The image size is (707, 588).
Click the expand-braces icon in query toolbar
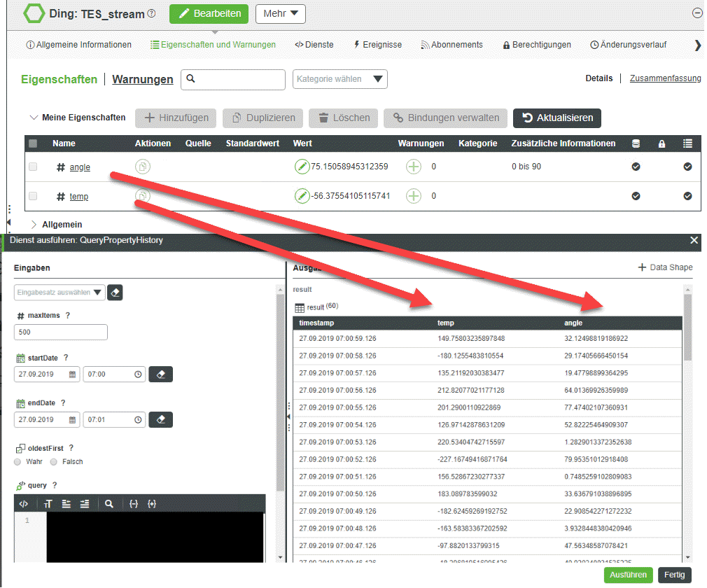[x=152, y=503]
